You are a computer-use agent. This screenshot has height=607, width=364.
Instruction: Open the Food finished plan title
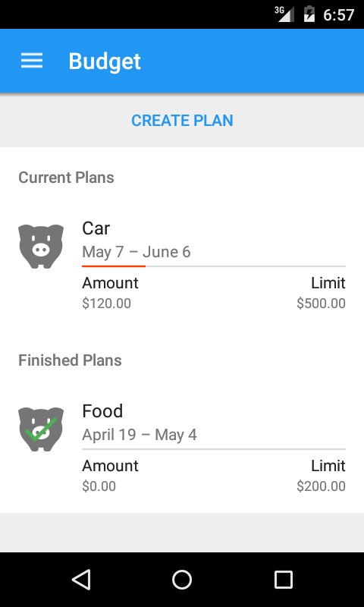(x=102, y=411)
